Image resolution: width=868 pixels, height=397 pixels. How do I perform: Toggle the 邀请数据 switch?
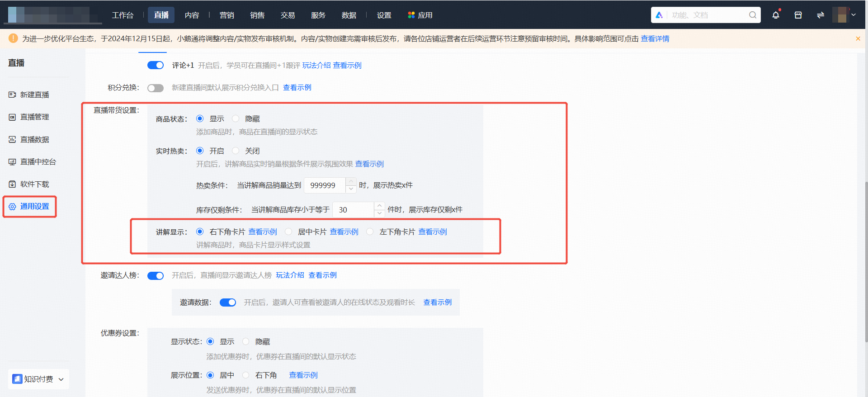tap(228, 302)
